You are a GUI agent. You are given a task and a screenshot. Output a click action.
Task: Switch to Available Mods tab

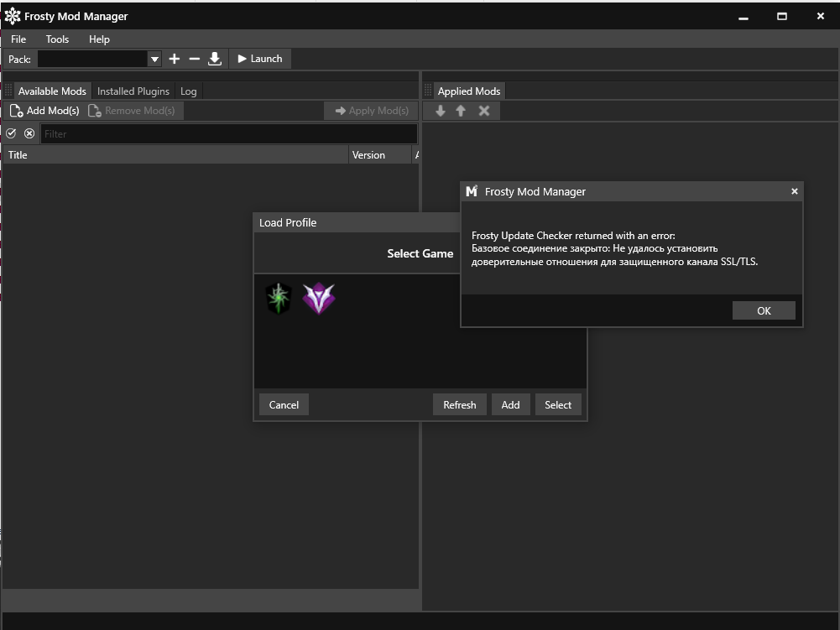tap(52, 91)
